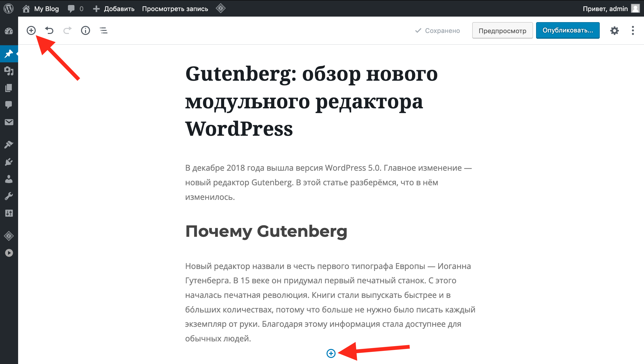Open the Pages sidebar icon

[9, 88]
